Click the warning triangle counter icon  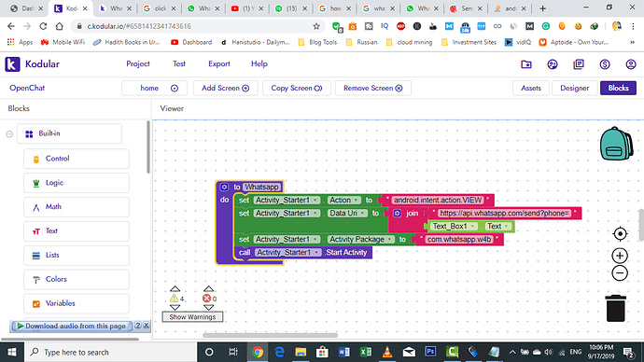pyautogui.click(x=175, y=299)
